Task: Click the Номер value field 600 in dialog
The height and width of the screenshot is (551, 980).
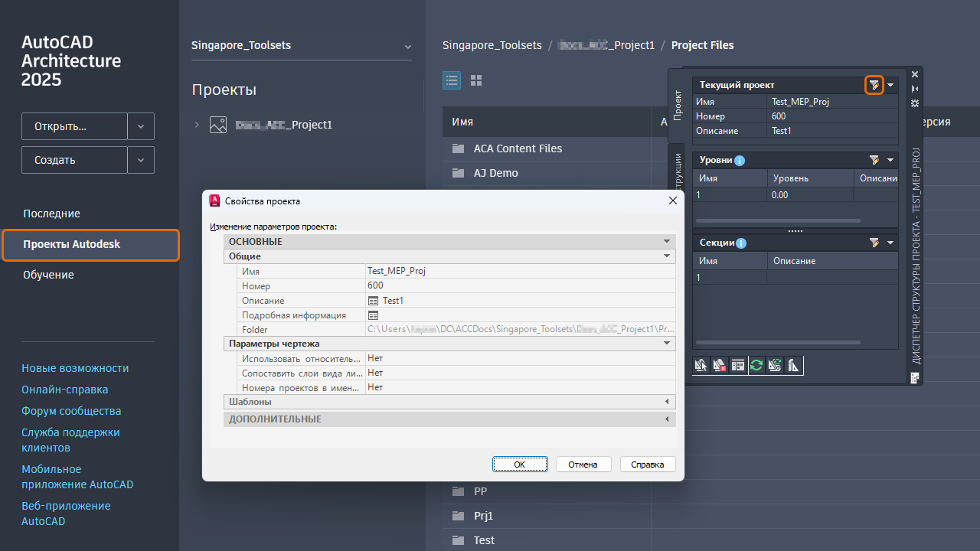Action: point(520,285)
